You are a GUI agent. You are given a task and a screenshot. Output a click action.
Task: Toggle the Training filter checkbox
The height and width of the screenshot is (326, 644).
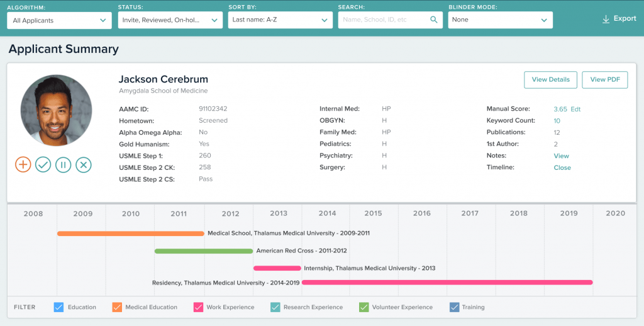454,307
